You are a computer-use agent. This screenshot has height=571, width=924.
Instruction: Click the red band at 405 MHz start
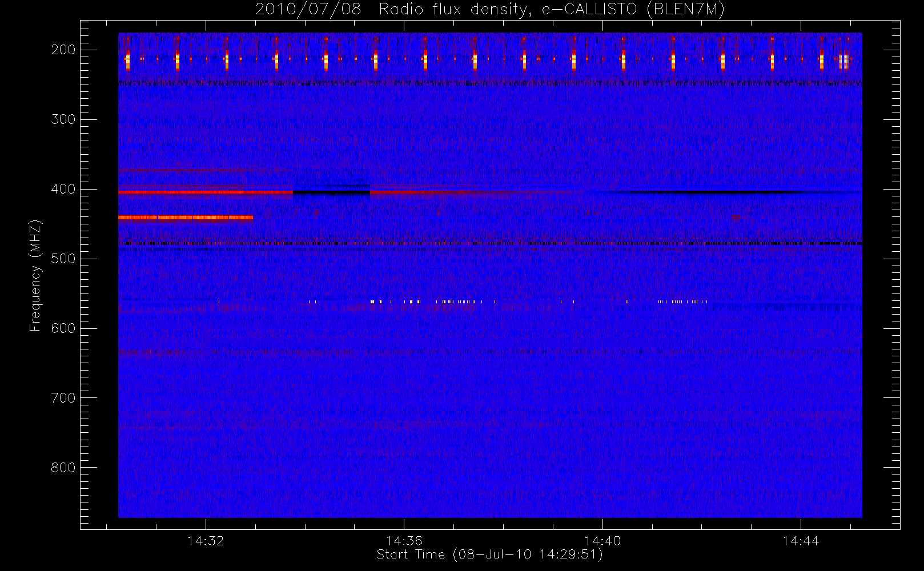click(x=206, y=192)
